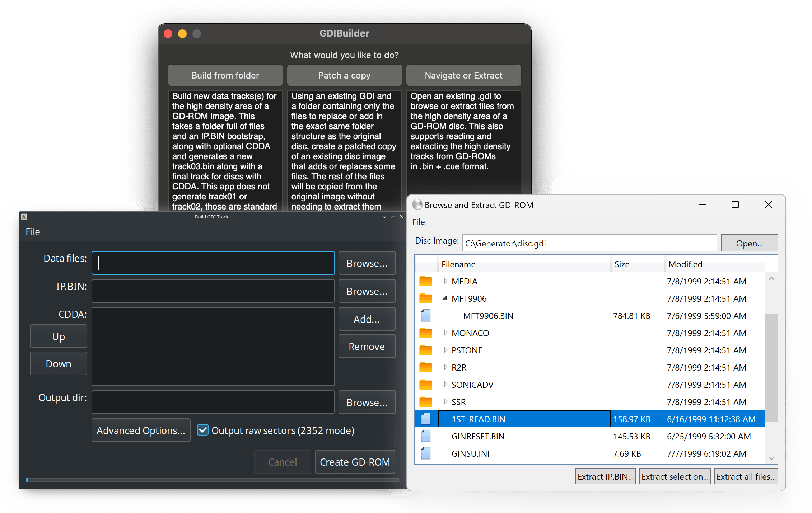This screenshot has width=812, height=513.
Task: Click Extract IP.BIN... button
Action: (606, 476)
